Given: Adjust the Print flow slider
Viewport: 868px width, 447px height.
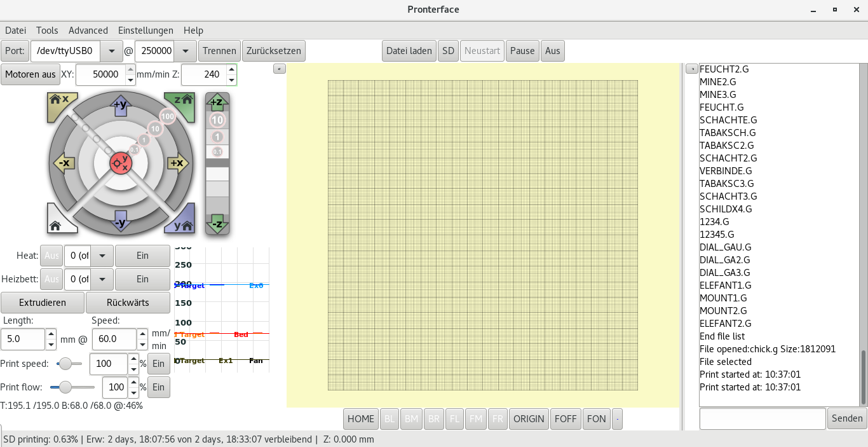Looking at the screenshot, I should point(71,387).
